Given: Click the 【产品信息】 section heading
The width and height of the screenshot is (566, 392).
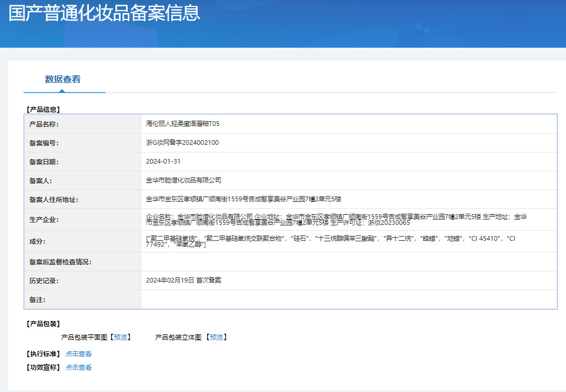Looking at the screenshot, I should click(44, 109).
